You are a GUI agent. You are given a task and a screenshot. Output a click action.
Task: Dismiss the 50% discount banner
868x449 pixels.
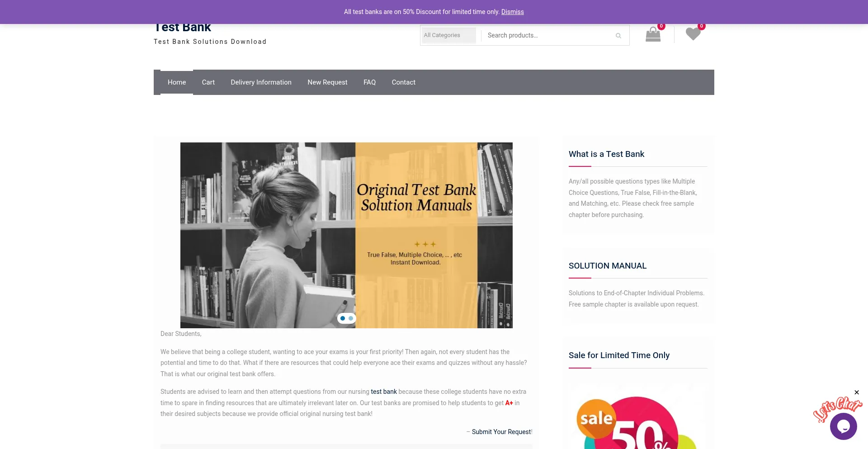pos(512,12)
